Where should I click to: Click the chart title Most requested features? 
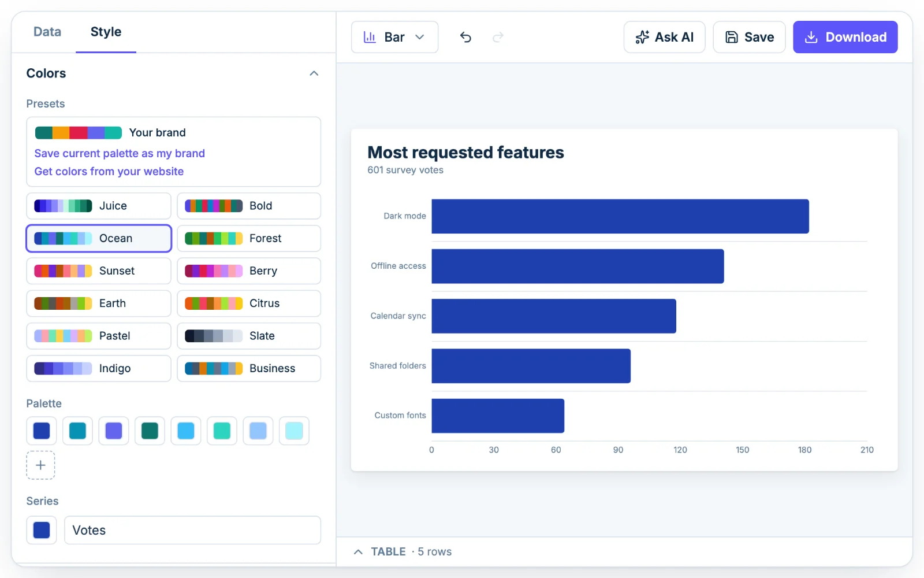point(465,152)
